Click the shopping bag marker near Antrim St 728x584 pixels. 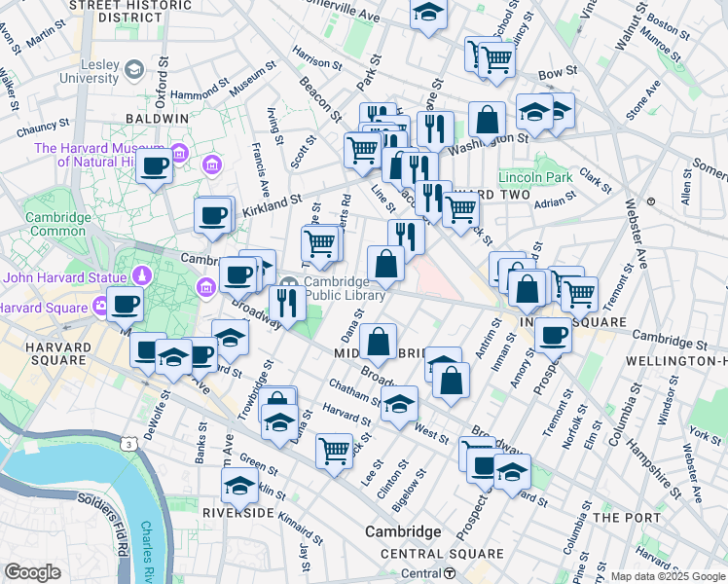click(x=451, y=384)
